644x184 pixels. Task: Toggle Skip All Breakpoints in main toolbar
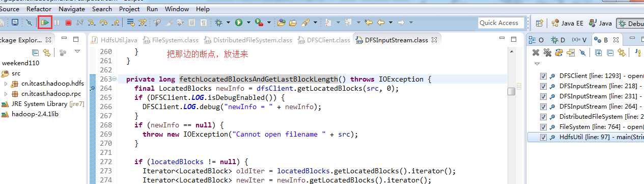coord(29,22)
